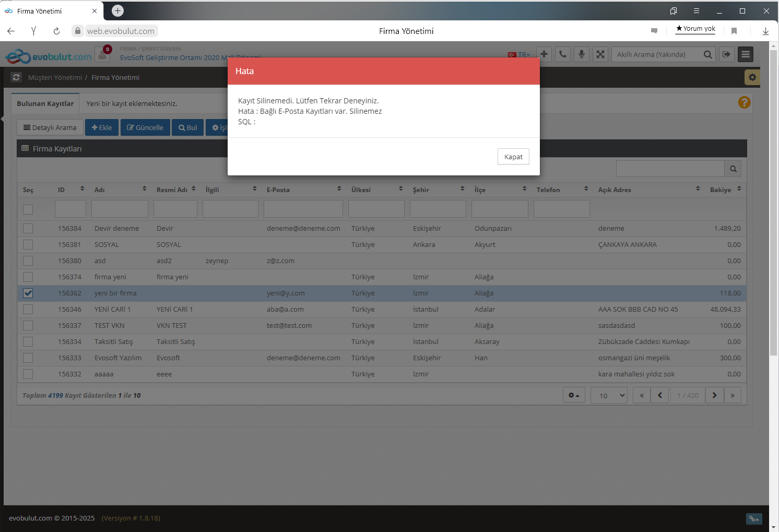The width and height of the screenshot is (779, 532).
Task: Click the microphone voice input icon
Action: (581, 54)
